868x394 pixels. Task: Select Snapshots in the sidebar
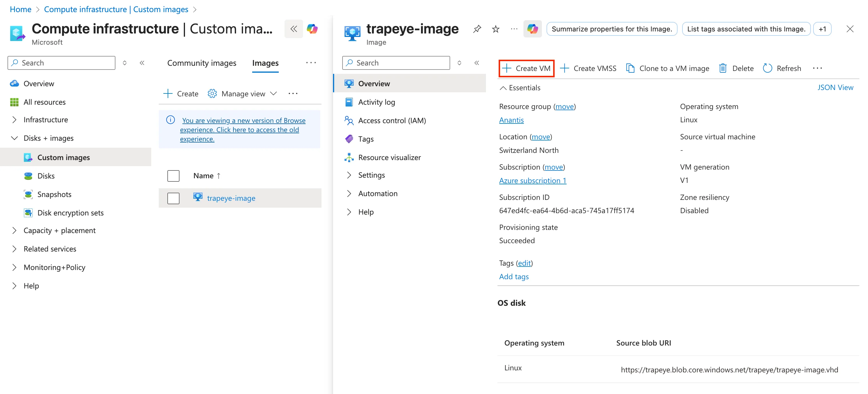(x=54, y=194)
